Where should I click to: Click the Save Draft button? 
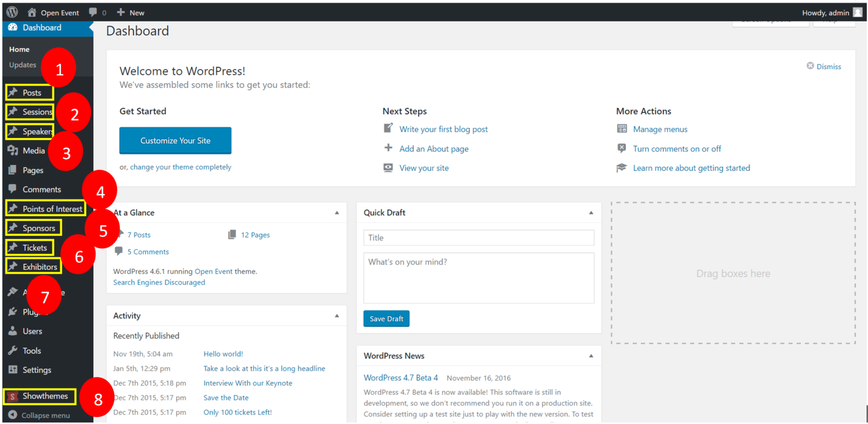pos(386,318)
